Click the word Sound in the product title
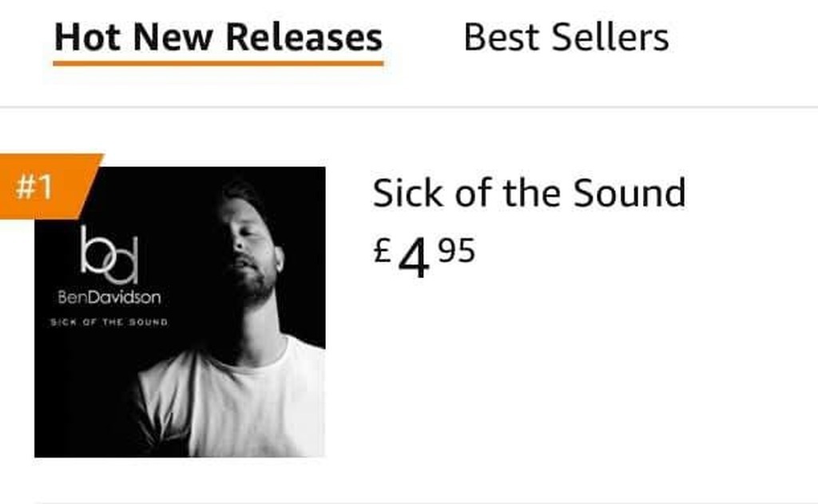Viewport: 818px width, 504px height. [x=629, y=193]
